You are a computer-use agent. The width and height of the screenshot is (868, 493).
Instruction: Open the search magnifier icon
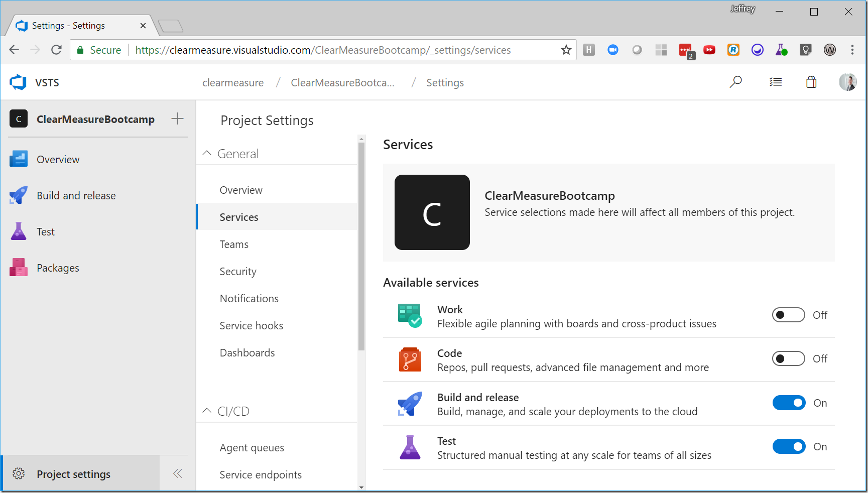coord(735,82)
